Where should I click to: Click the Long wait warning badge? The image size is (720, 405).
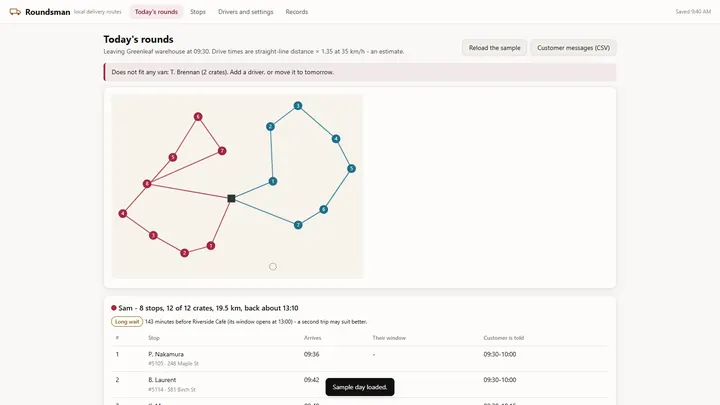pos(127,322)
